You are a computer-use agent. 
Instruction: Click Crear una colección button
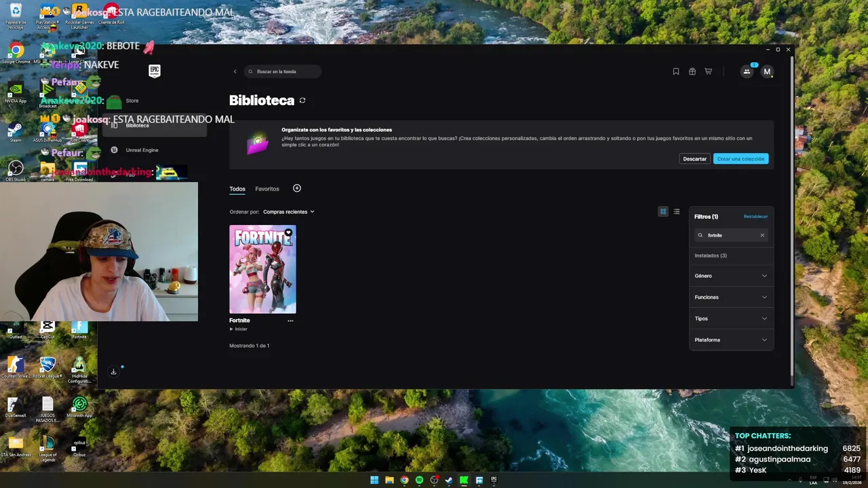click(x=741, y=159)
